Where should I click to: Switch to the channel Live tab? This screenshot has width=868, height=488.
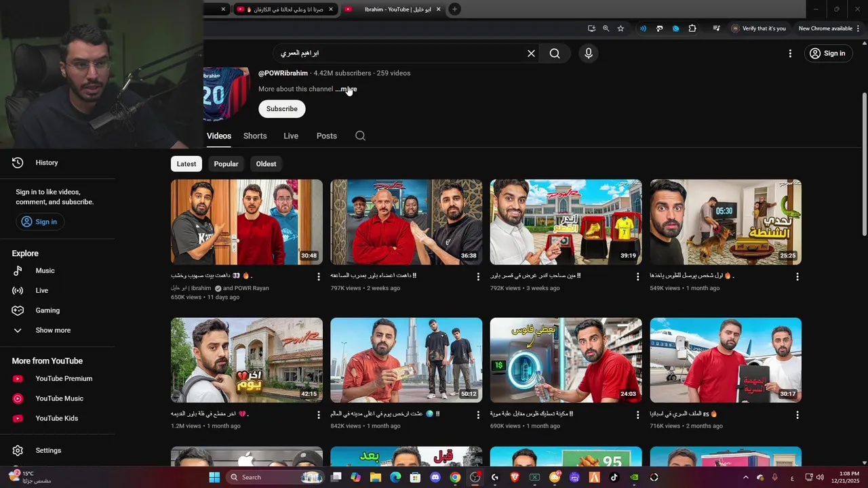pyautogui.click(x=291, y=136)
